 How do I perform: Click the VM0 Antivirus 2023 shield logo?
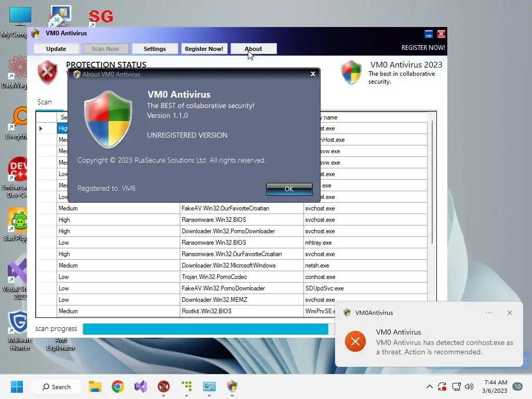click(x=351, y=72)
